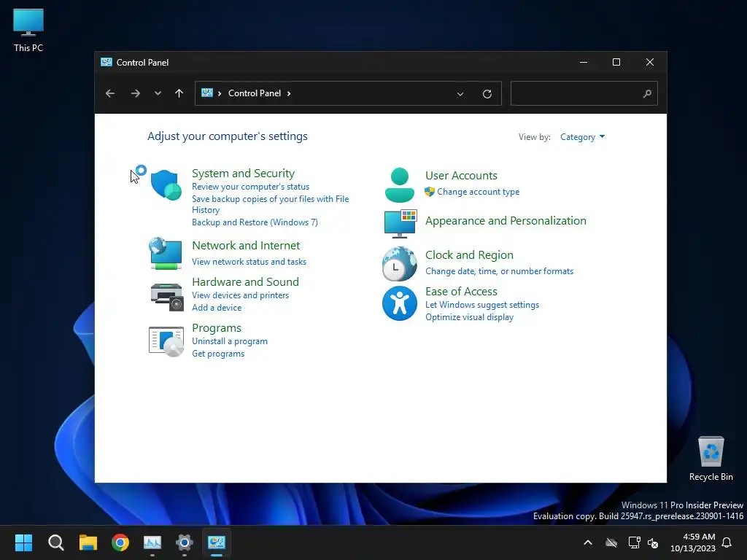Open the Clock and Region globe-clock icon
The image size is (747, 560).
pos(399,264)
